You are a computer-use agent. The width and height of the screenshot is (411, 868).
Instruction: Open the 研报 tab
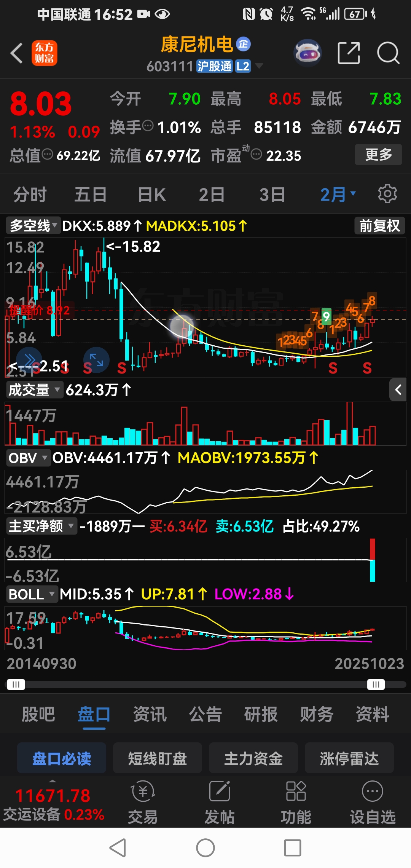pyautogui.click(x=261, y=714)
